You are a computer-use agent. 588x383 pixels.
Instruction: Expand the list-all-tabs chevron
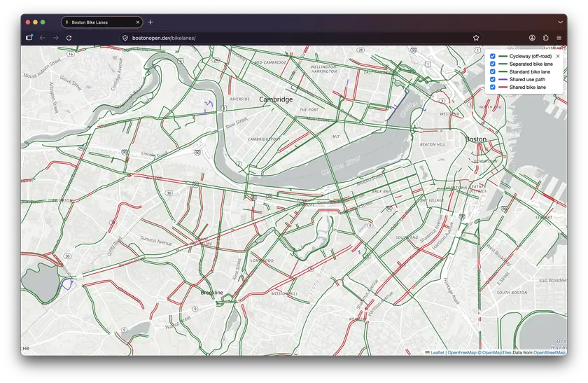pos(560,22)
